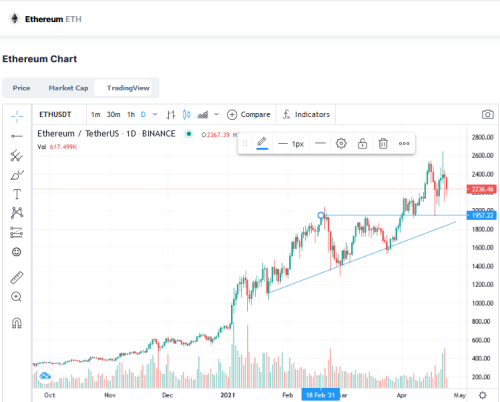
Task: Open the emoji icons tool
Action: [x=17, y=252]
